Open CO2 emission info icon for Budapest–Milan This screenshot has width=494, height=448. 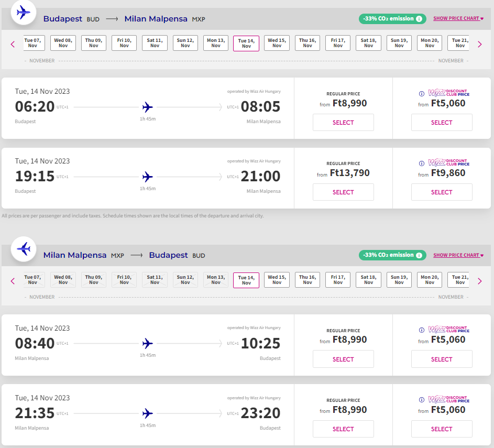pos(419,19)
